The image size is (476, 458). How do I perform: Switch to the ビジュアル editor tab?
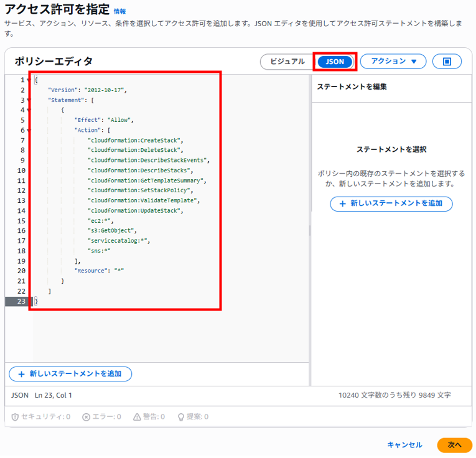pyautogui.click(x=287, y=62)
